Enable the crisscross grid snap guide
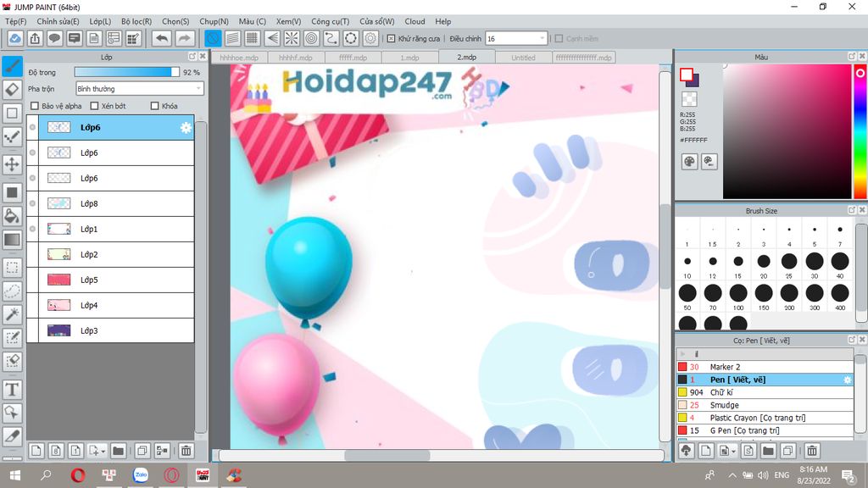Image resolution: width=868 pixels, height=488 pixels. (x=253, y=38)
